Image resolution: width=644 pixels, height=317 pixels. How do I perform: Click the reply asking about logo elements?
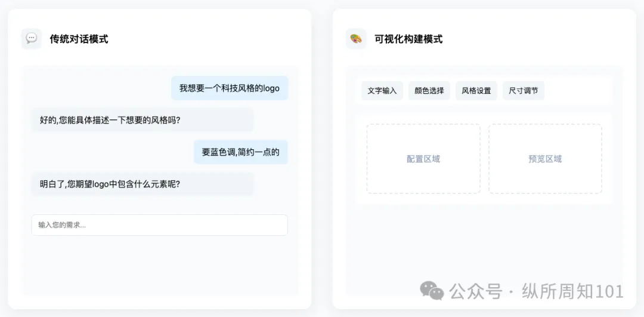tap(142, 184)
